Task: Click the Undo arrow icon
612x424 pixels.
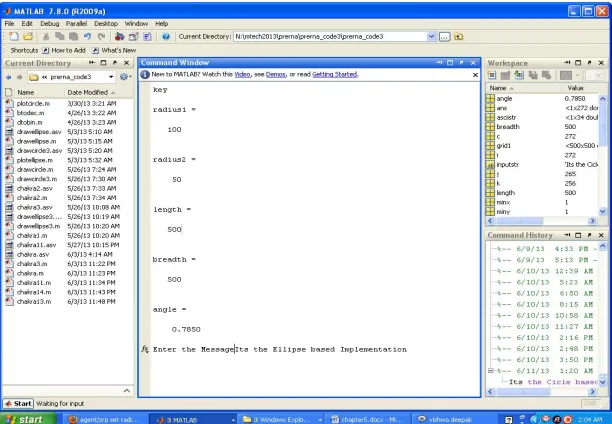Action: pos(87,36)
